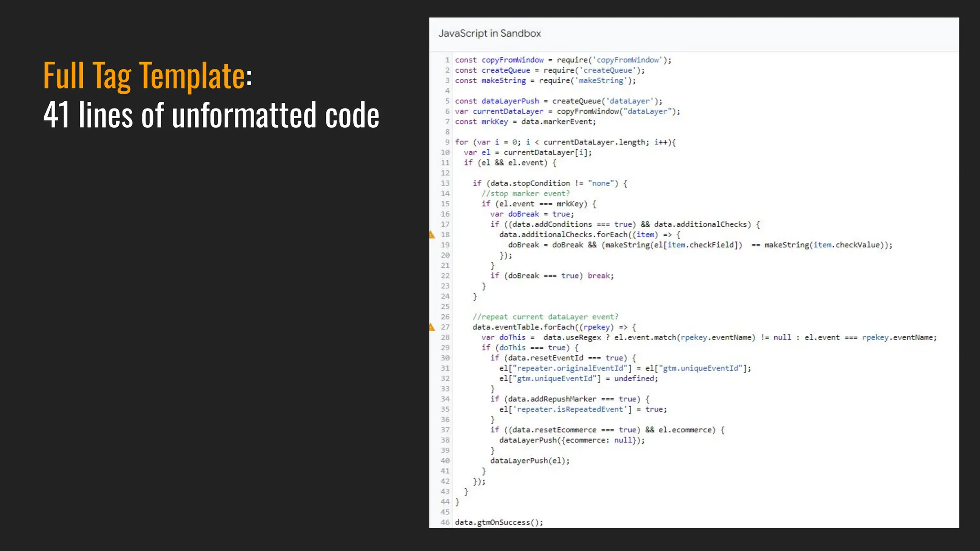Viewport: 980px width, 551px height.
Task: Click the undefined keyword on line 32
Action: click(634, 378)
